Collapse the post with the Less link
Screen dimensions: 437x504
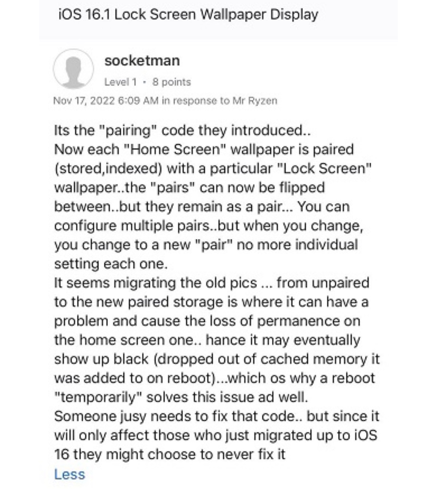coord(69,474)
